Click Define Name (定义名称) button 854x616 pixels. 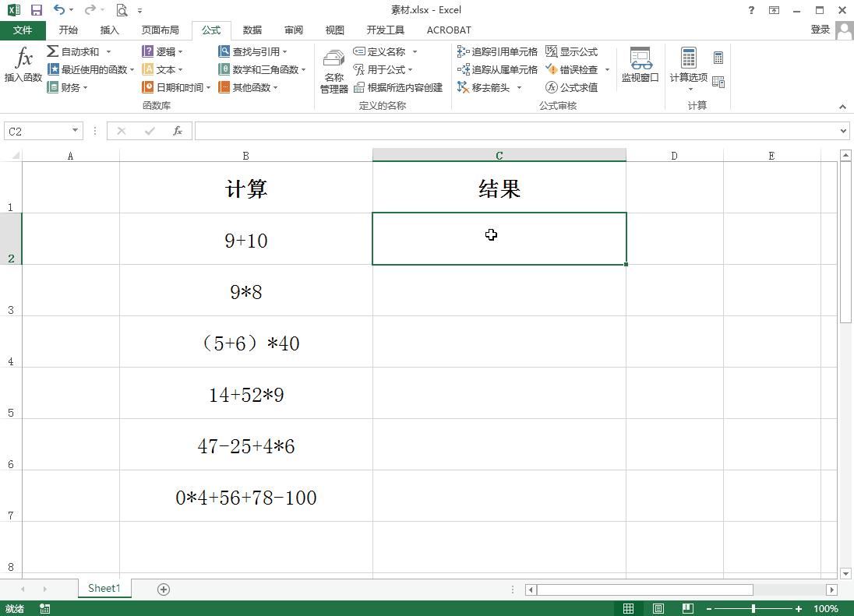(379, 51)
